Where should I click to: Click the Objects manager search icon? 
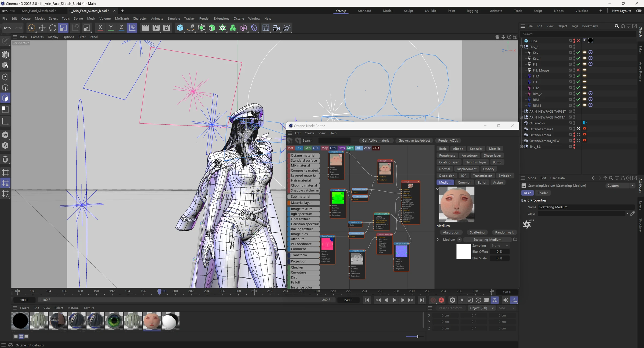pyautogui.click(x=617, y=26)
